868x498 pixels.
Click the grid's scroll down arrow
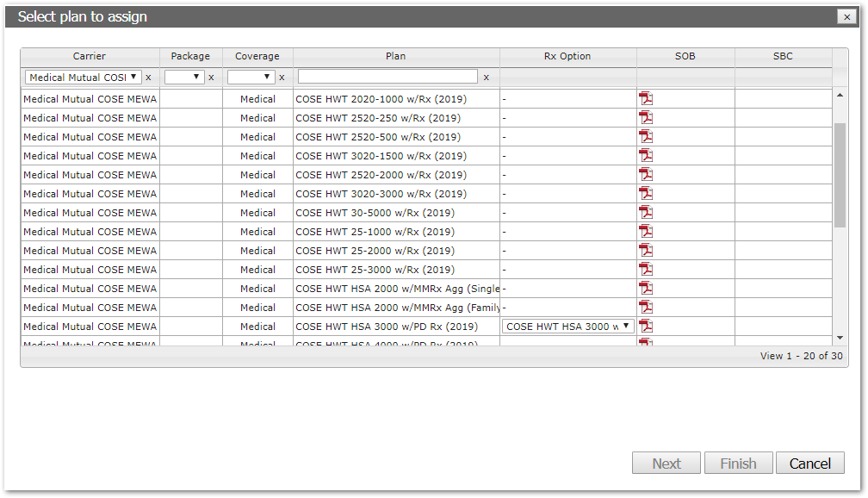click(x=840, y=338)
